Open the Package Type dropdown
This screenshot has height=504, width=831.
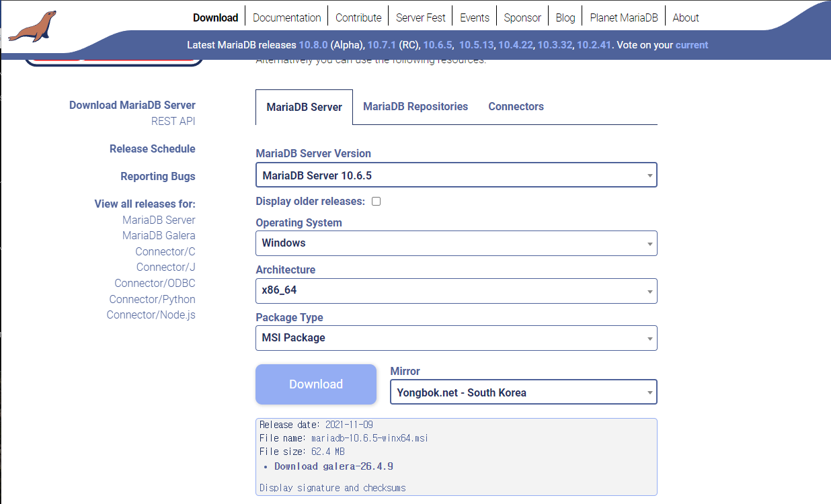(457, 338)
